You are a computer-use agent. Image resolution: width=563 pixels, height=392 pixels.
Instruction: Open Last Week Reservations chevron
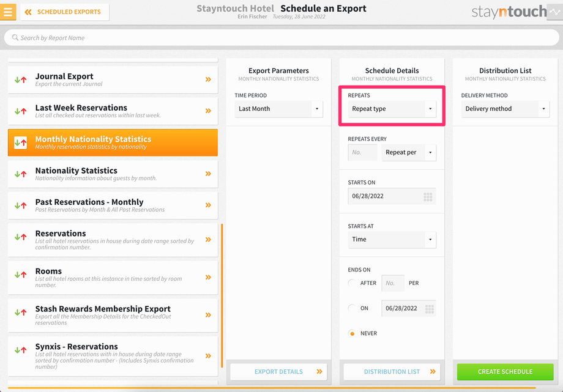point(208,111)
